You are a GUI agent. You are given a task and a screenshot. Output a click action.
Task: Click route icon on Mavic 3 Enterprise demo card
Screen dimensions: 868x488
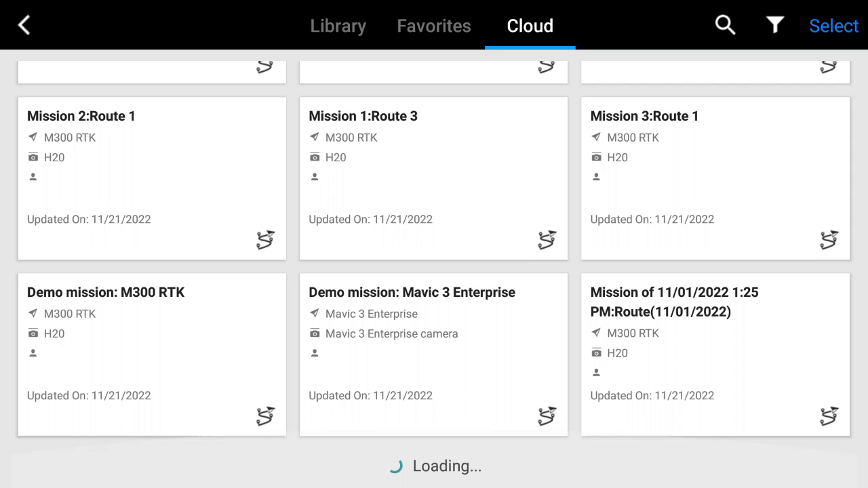(547, 416)
